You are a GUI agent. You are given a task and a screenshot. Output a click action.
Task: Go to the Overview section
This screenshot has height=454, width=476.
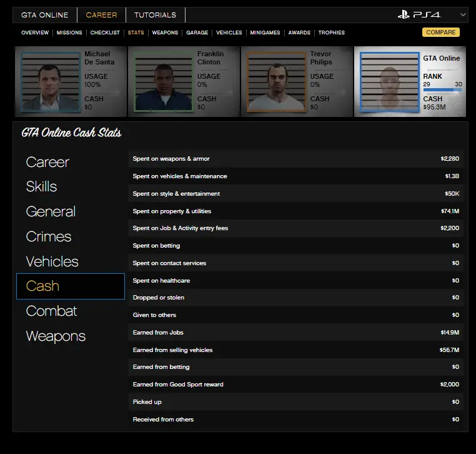pos(35,33)
